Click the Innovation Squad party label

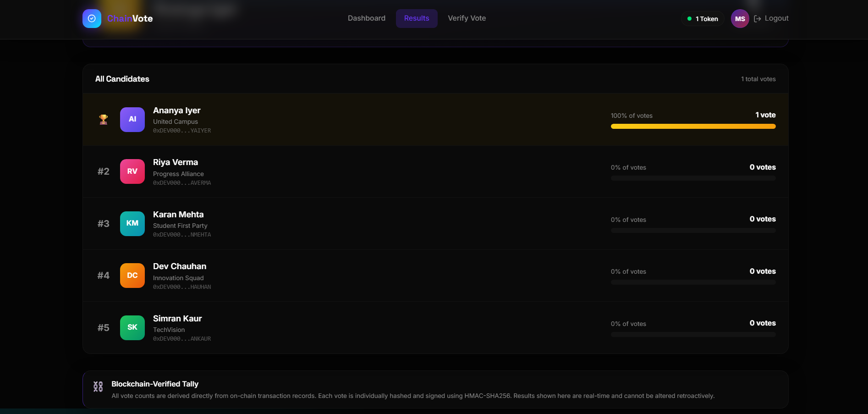[178, 278]
